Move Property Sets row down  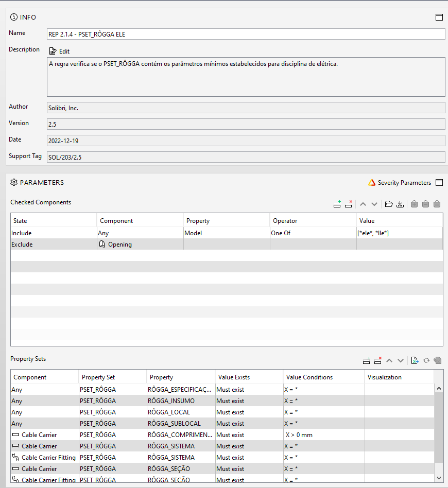[401, 360]
